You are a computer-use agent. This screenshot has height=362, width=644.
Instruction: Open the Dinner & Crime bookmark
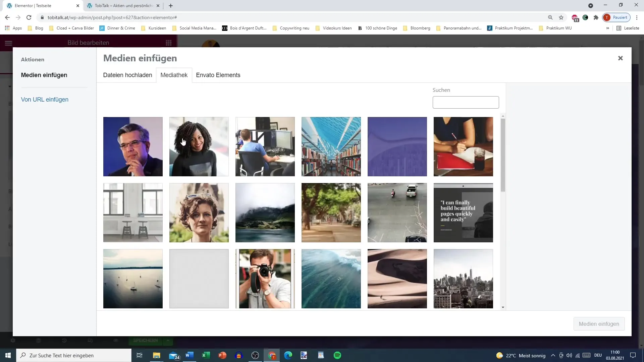click(117, 28)
